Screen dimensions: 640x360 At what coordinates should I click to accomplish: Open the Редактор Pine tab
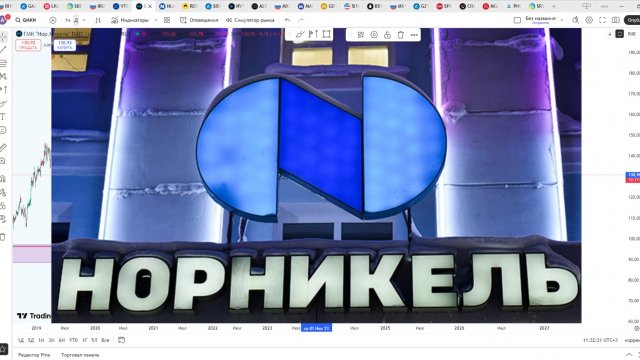[x=34, y=355]
